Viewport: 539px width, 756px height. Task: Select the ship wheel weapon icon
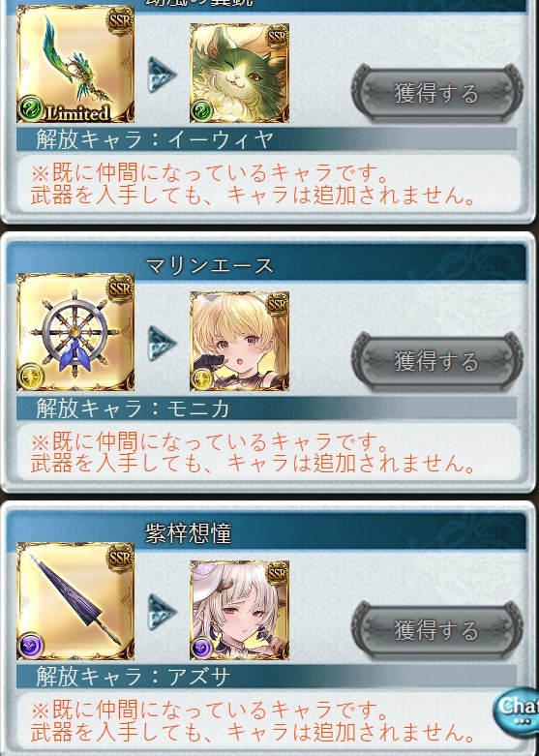75,332
